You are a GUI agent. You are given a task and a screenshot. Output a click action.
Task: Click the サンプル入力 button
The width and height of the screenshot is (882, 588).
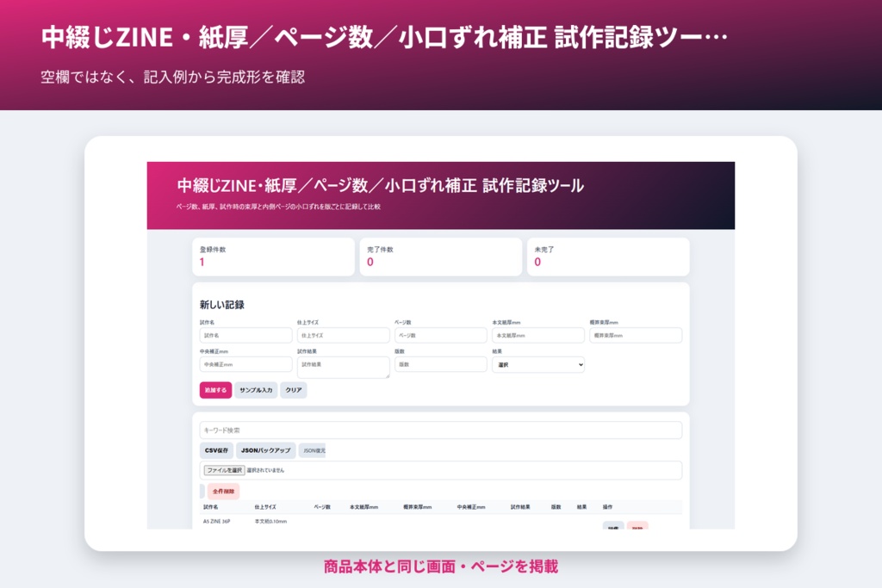(256, 390)
